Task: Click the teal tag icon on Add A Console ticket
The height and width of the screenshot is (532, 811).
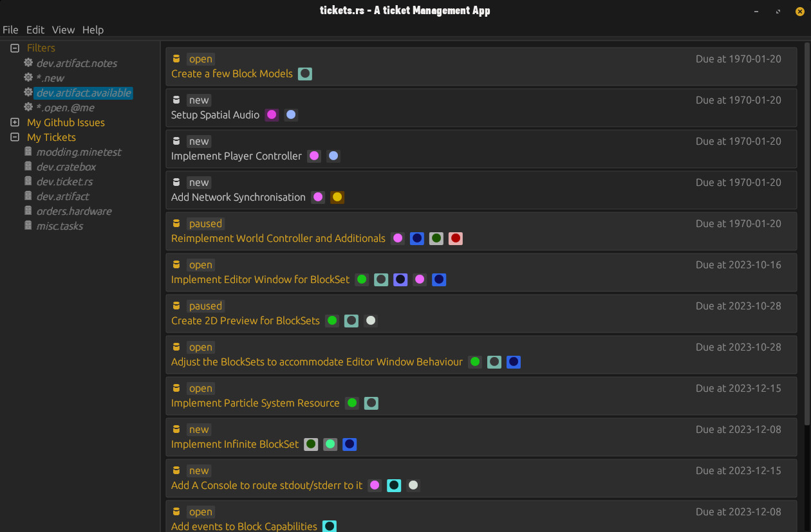Action: [x=394, y=485]
